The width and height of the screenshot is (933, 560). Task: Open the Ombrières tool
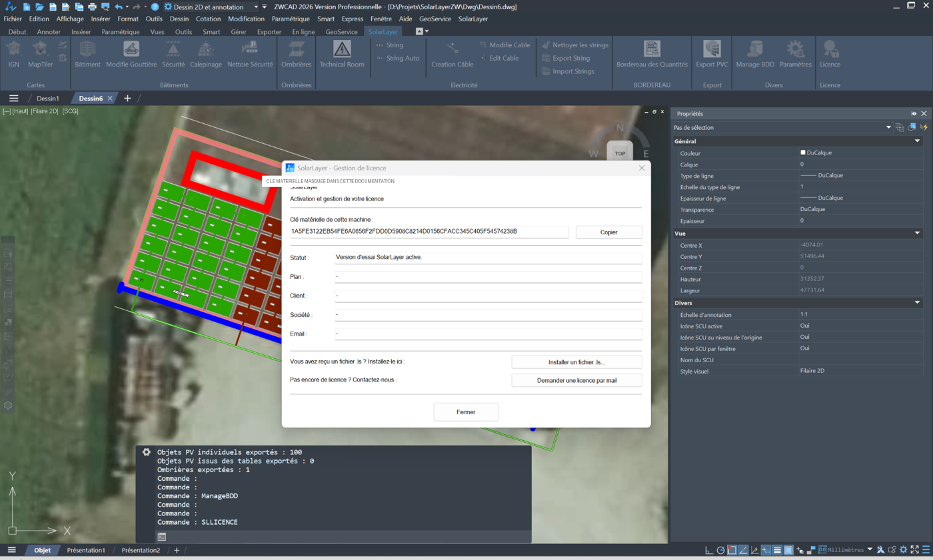click(x=297, y=54)
